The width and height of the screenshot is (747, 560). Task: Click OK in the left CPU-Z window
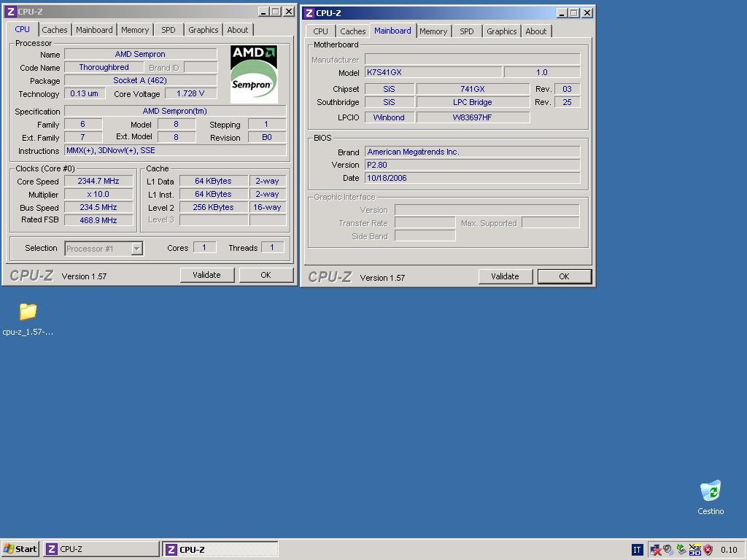[266, 275]
